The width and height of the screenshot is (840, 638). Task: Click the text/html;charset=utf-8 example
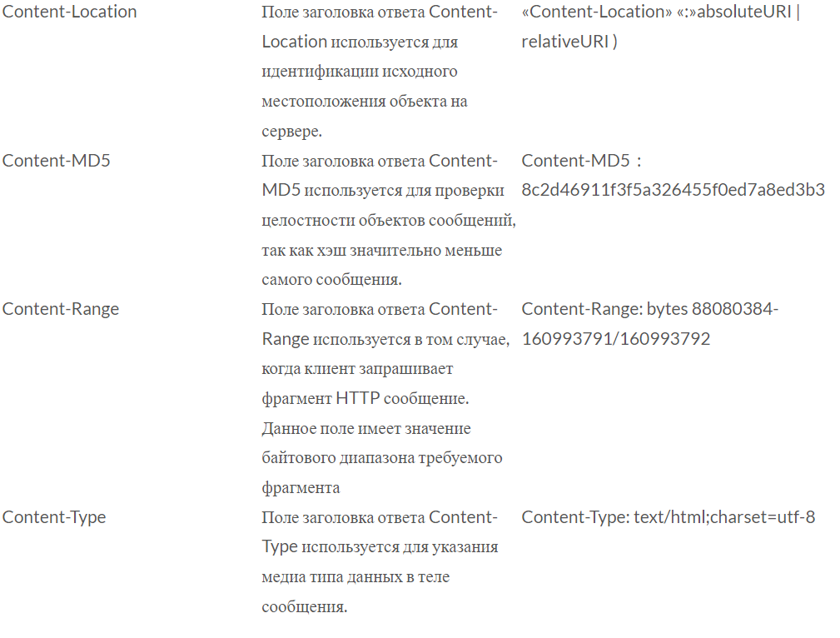[x=668, y=517]
